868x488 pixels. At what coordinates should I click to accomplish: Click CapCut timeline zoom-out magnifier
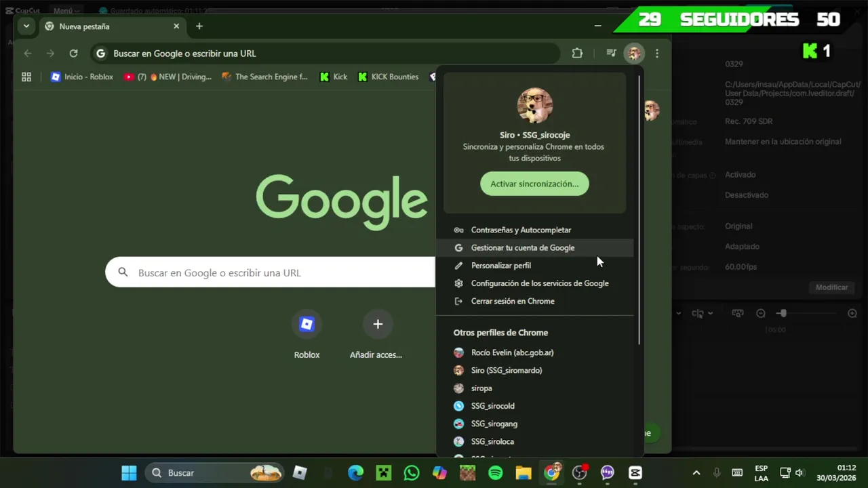pos(761,313)
